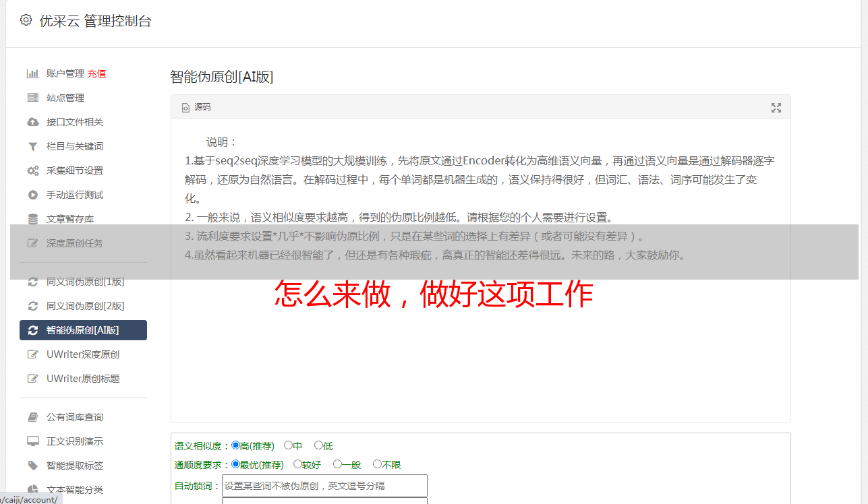Click 优采云 管理控制台 header title
Image resolution: width=868 pixels, height=504 pixels.
tap(95, 21)
